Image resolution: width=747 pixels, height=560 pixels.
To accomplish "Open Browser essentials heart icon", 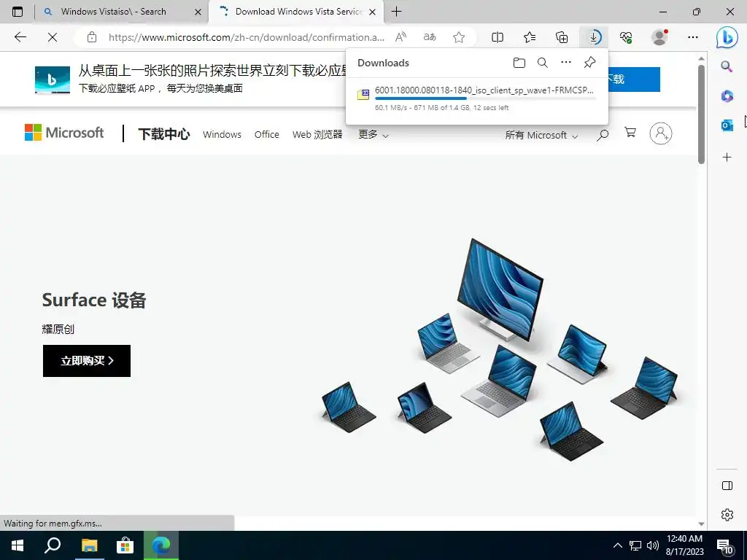I will tap(626, 37).
